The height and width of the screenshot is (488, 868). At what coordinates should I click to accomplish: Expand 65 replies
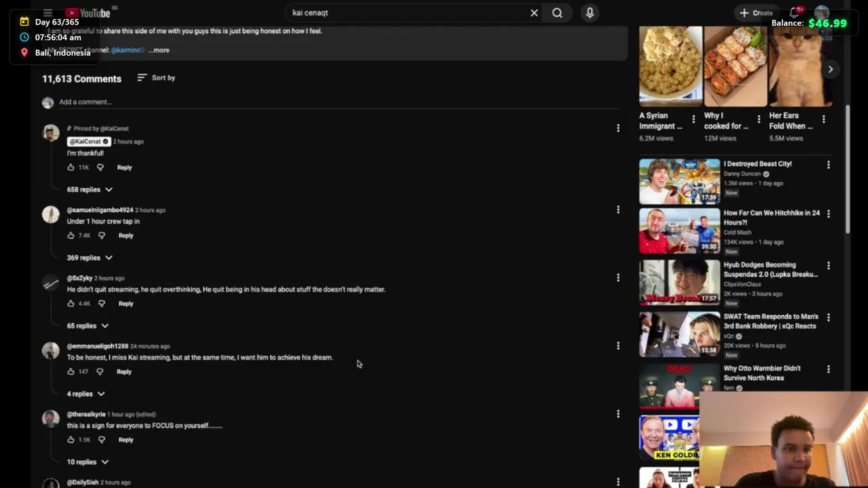[87, 326]
